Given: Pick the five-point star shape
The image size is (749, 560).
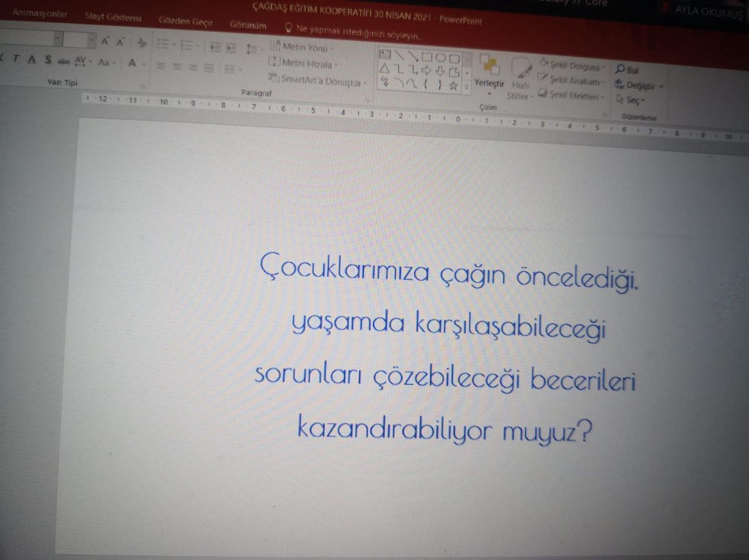Looking at the screenshot, I should [454, 86].
